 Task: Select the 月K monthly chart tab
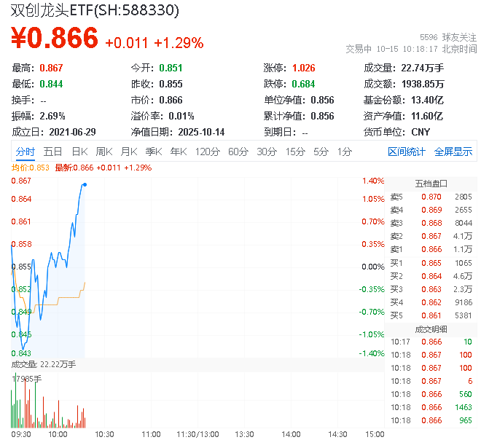[129, 152]
